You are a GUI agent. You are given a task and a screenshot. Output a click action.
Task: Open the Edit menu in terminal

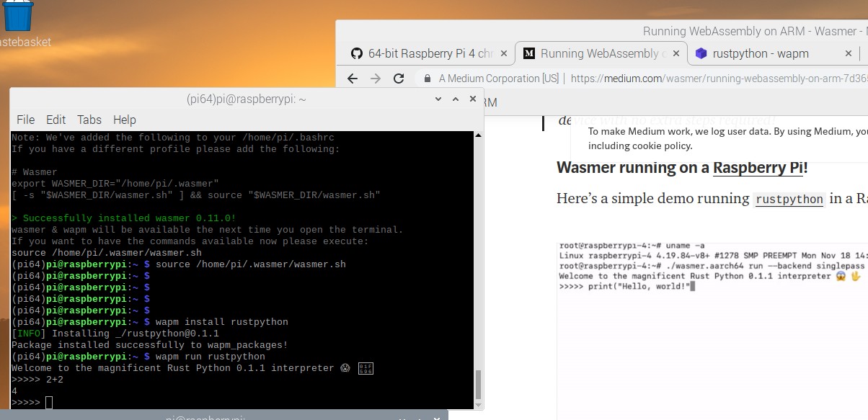pyautogui.click(x=56, y=120)
